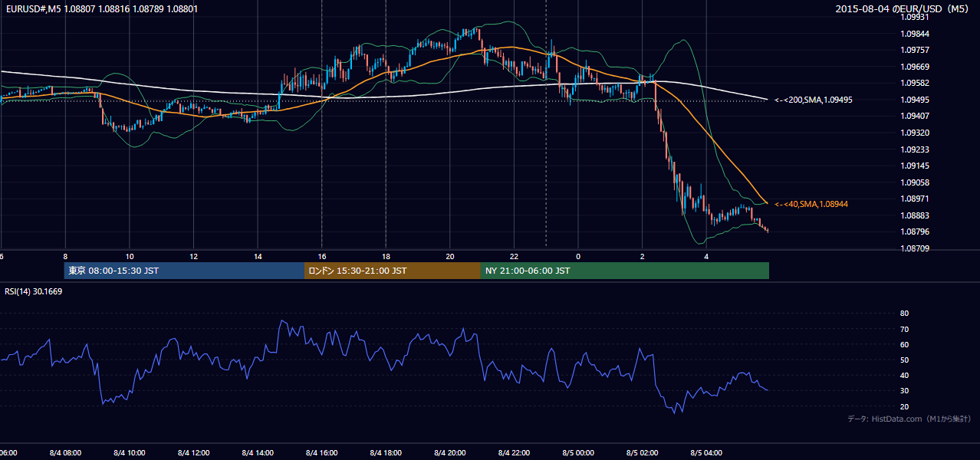Click the RSI(14) 30.1669 indicator label
Screen dimensions: 980x460
tap(34, 291)
